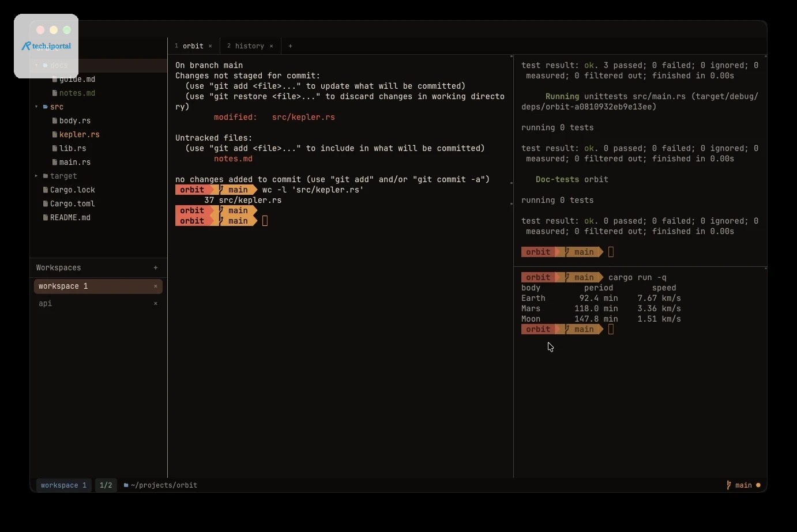Click ~/projects/orbit path in status bar
The image size is (797, 532).
[164, 485]
